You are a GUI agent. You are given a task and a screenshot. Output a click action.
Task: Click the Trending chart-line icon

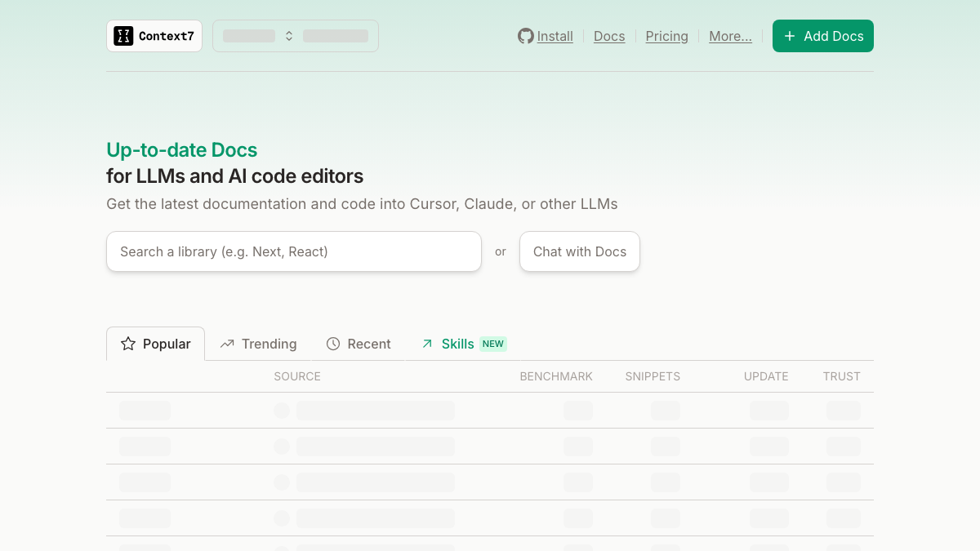coord(227,344)
